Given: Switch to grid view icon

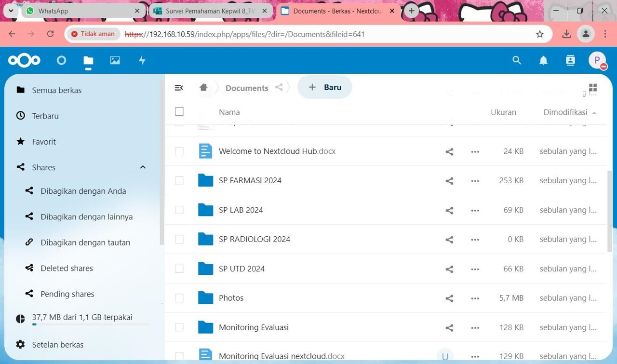Looking at the screenshot, I should (x=593, y=88).
